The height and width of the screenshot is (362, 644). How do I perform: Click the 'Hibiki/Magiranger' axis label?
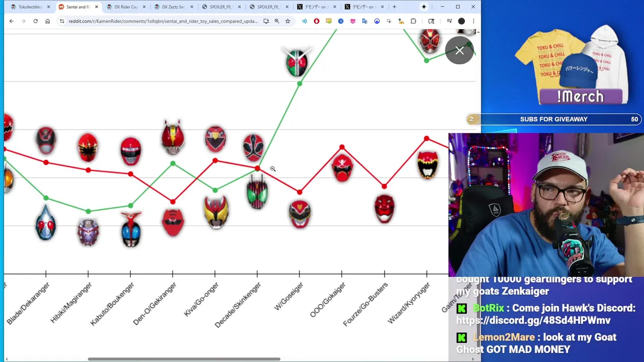71,303
